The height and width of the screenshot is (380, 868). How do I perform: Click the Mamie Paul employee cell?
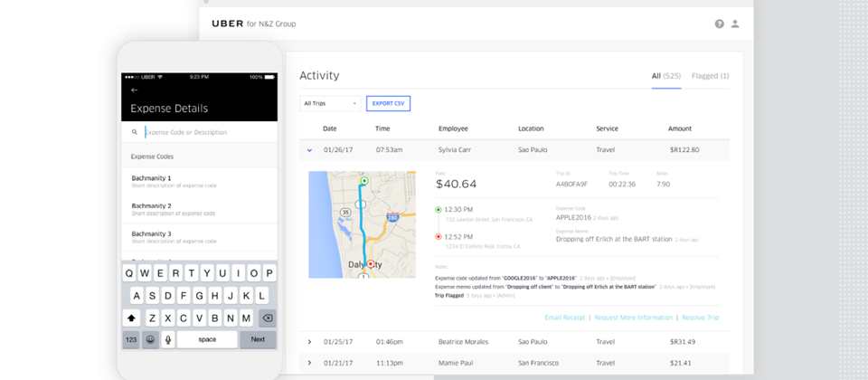coord(455,363)
